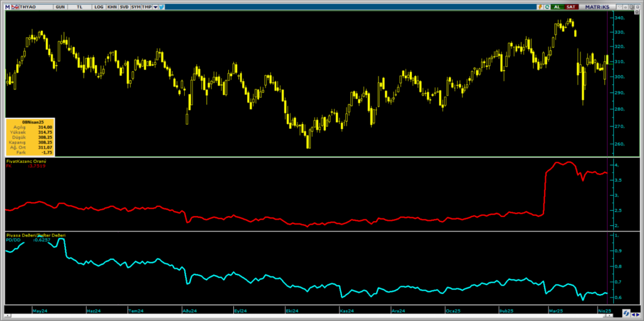Viewport: 644px width, 321px height.
Task: Open the dropdown arrow next to TMP
Action: tap(155, 6)
